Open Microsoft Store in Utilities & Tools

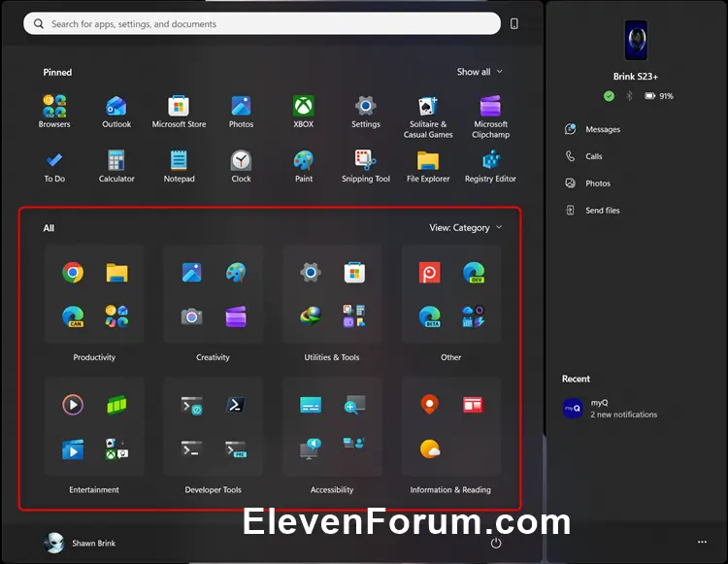pyautogui.click(x=354, y=273)
